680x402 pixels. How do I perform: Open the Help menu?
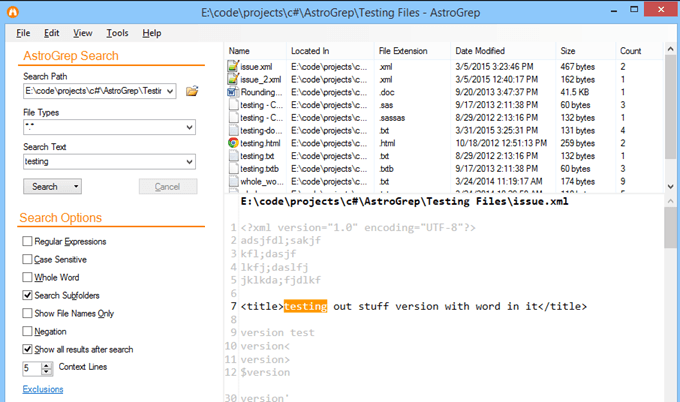tap(152, 33)
